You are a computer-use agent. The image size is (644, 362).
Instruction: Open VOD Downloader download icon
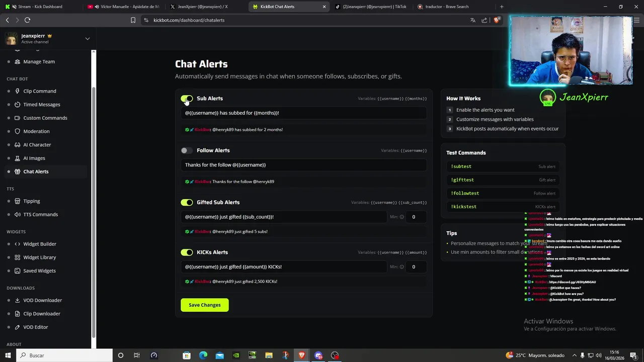click(17, 300)
